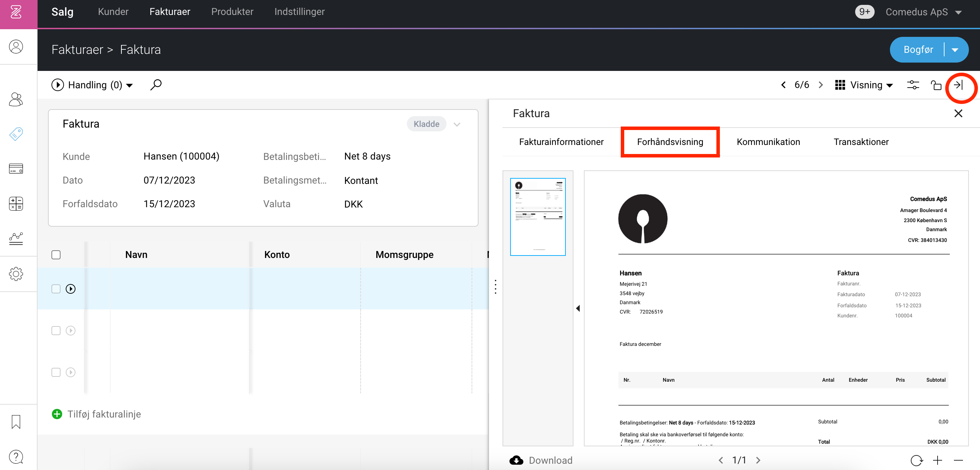Rotate the invoice preview

coord(916,461)
